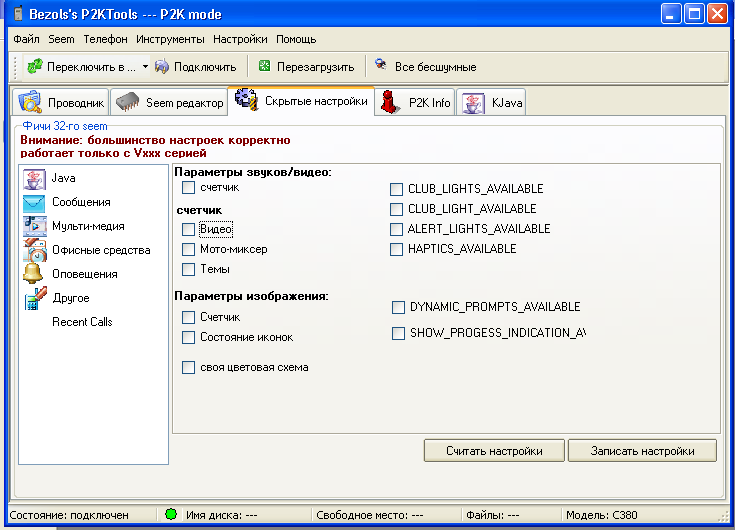Select Сообщения text in category list
Viewport: 735px width, 530px height.
coord(81,202)
